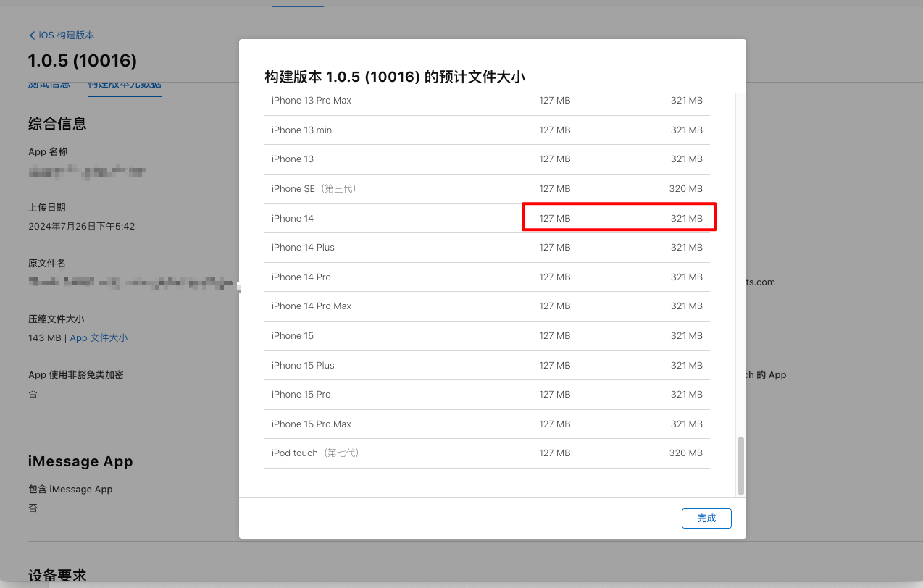Click the iPhone 13 row label
This screenshot has width=923, height=588.
[x=293, y=159]
